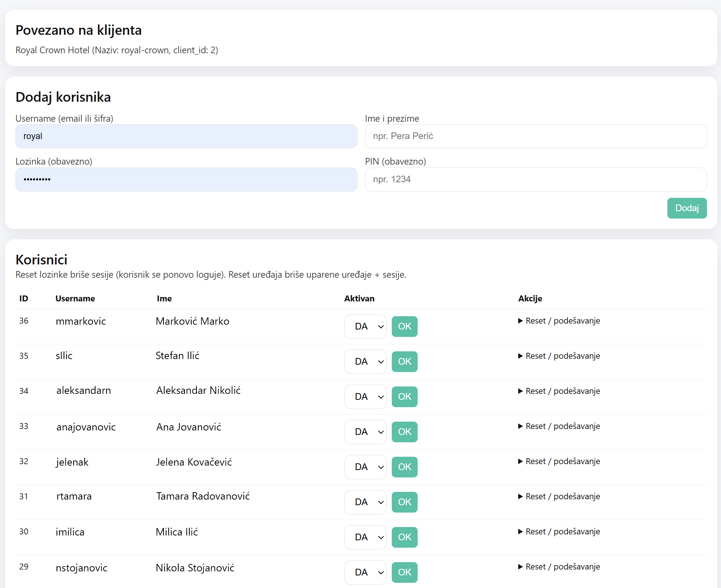Select username text rtamara

point(74,496)
